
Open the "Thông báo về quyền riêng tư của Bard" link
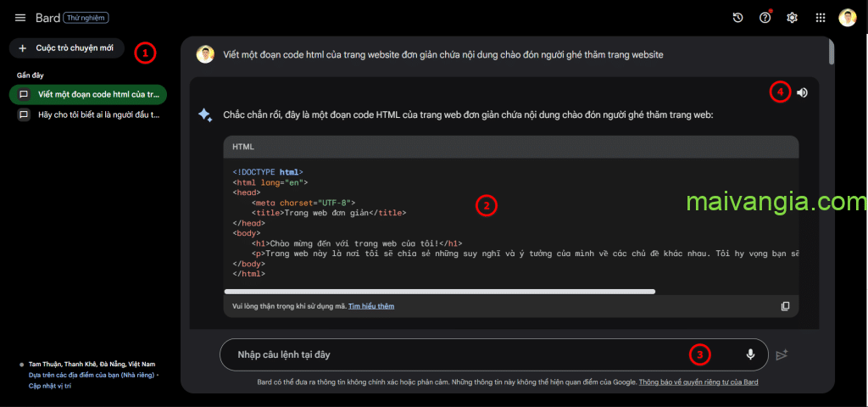tap(698, 382)
